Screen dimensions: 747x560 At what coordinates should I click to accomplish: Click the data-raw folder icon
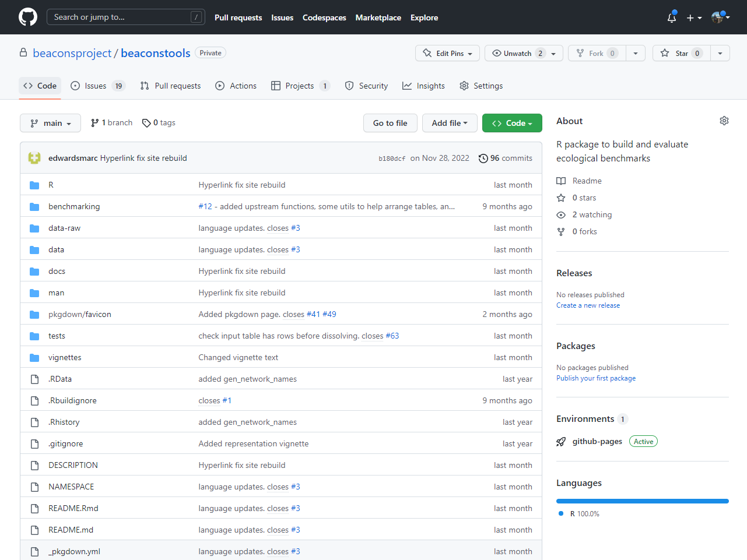tap(34, 228)
